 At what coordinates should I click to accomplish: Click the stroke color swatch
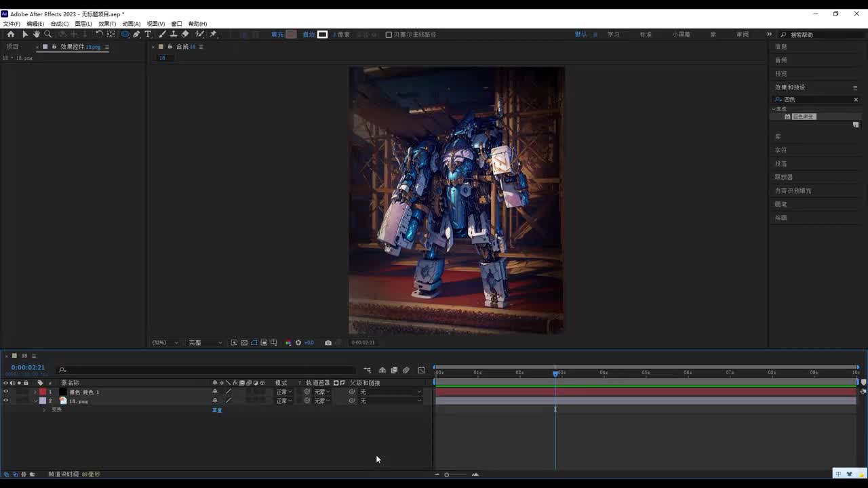point(322,35)
